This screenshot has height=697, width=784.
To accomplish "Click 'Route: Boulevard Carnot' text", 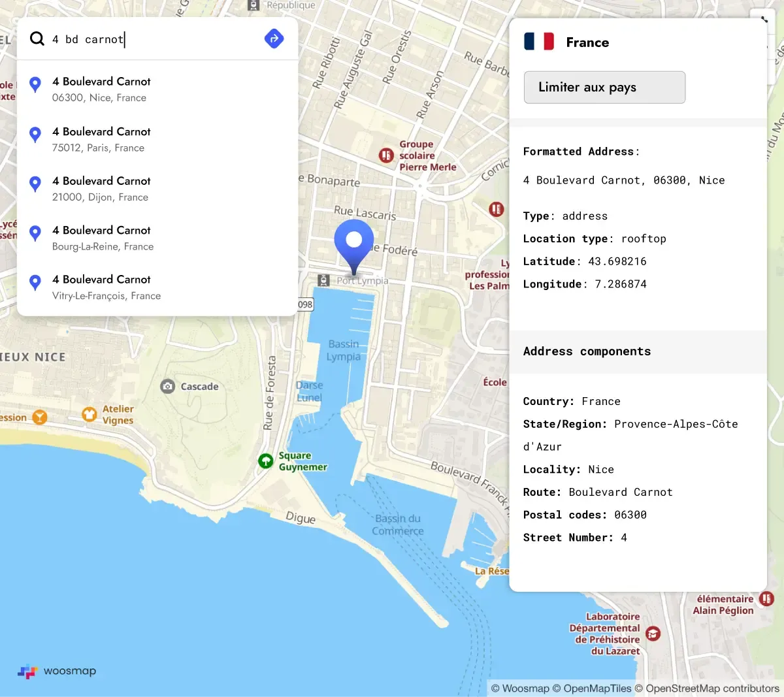I will (x=598, y=493).
